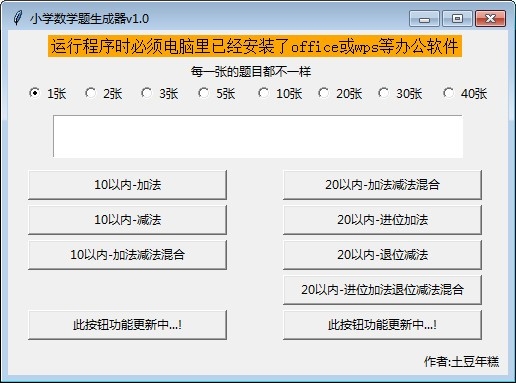The width and height of the screenshot is (516, 383).
Task: Maximize the window using title bar button
Action: tap(457, 18)
